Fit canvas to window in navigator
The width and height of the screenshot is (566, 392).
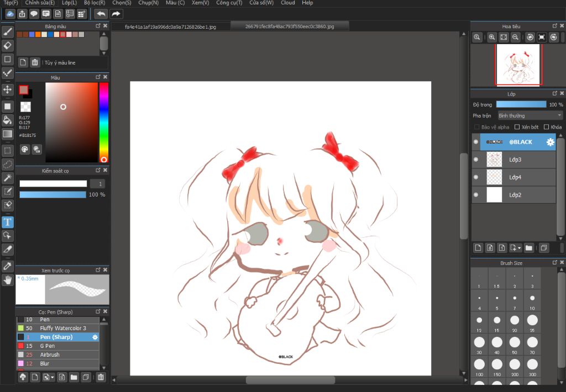[x=504, y=37]
